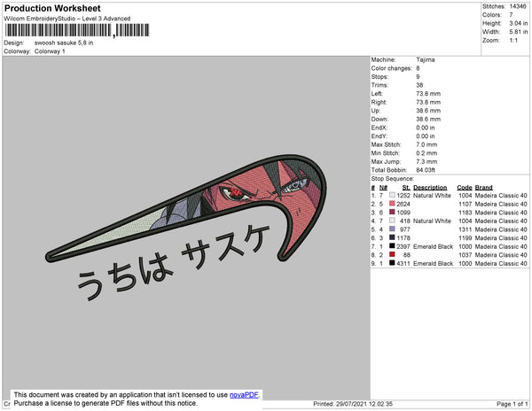Click design name 'swoosh sasuke 5,8 in'
532x411 pixels.
point(64,43)
